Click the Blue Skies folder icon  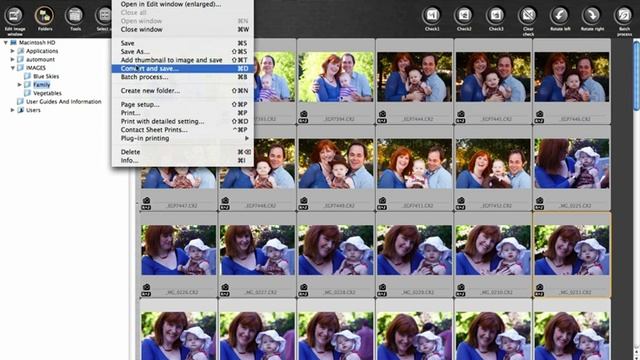tap(27, 76)
